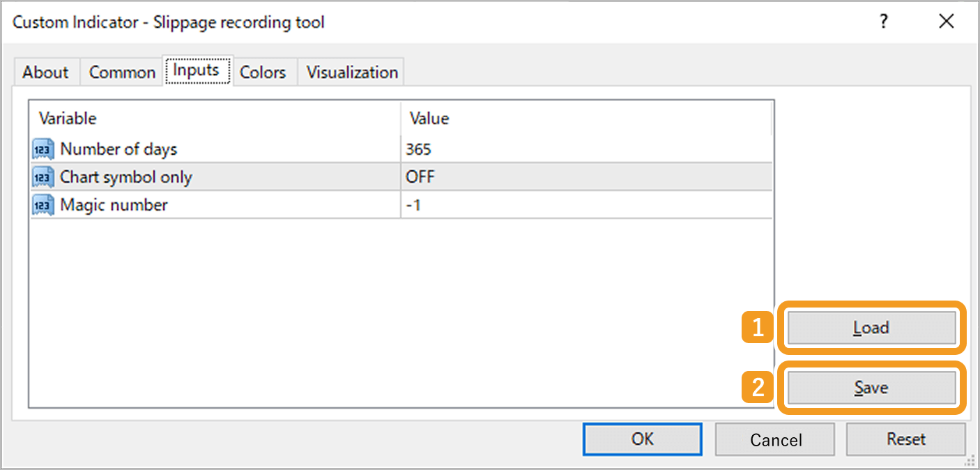Click the Cancel button
The image size is (980, 470).
[775, 440]
